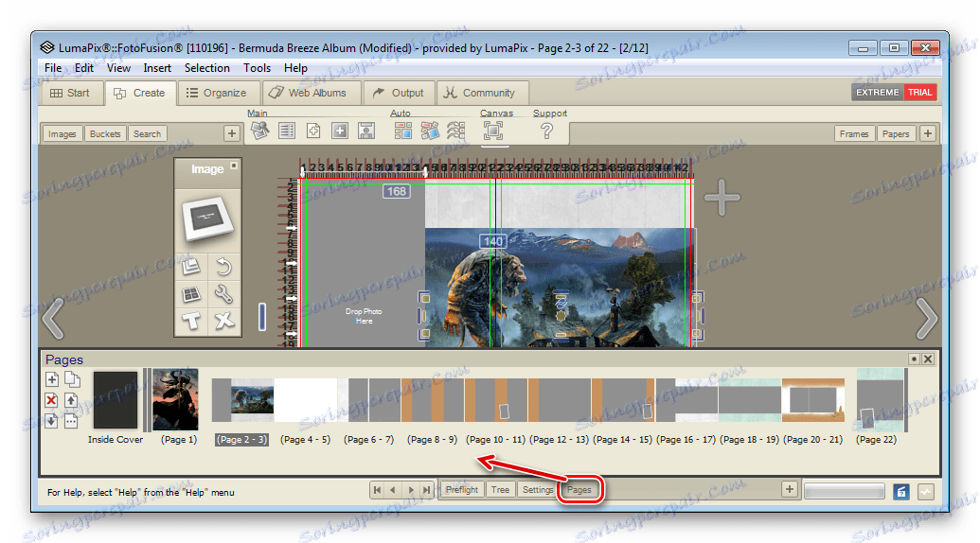This screenshot has height=543, width=980.
Task: Expand plus button next to Papers tab
Action: pos(928,133)
